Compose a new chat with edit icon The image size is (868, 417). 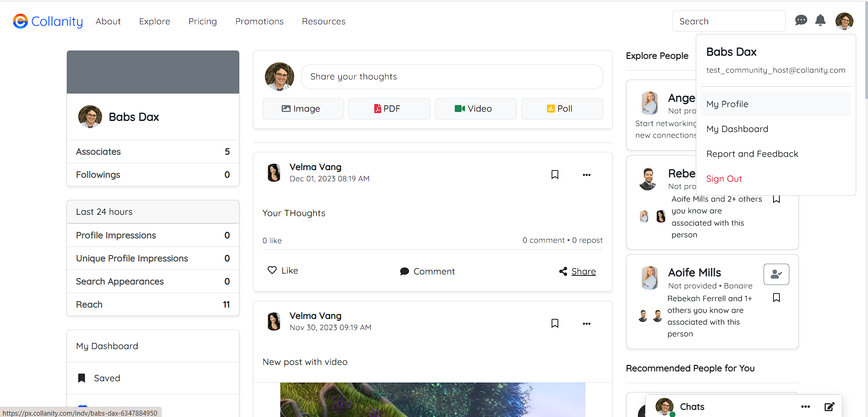point(829,407)
